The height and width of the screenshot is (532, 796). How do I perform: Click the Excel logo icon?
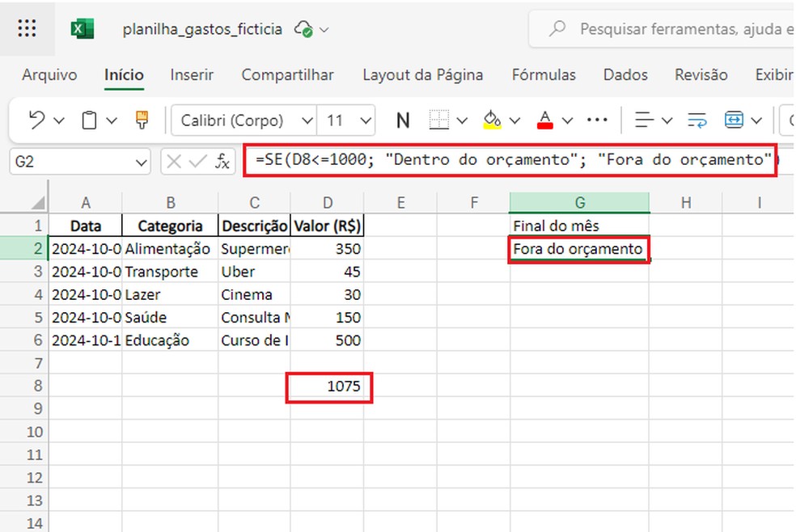(x=83, y=29)
